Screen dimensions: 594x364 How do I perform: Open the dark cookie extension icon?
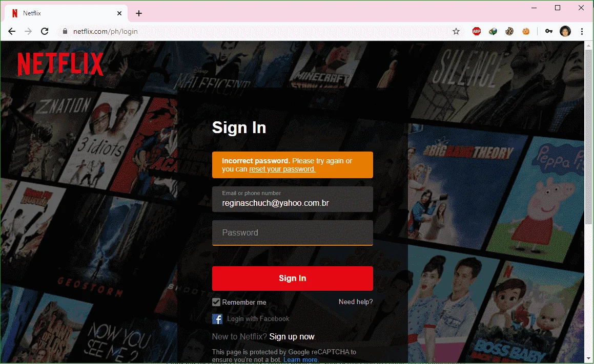(509, 31)
